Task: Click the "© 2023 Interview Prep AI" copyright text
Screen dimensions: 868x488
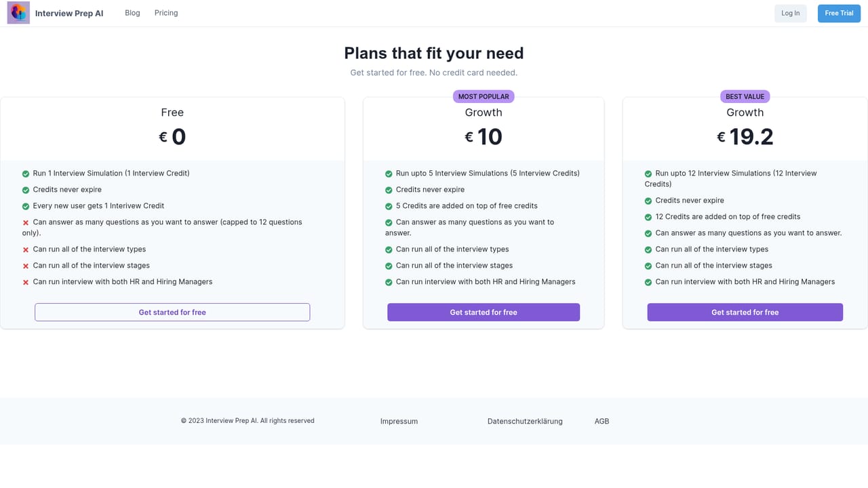Action: [x=248, y=421]
